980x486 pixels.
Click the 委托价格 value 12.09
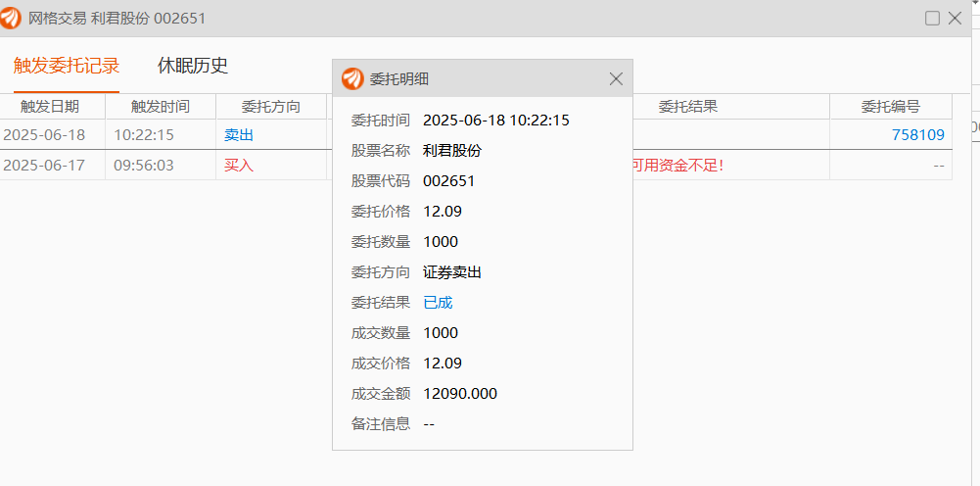(x=443, y=212)
